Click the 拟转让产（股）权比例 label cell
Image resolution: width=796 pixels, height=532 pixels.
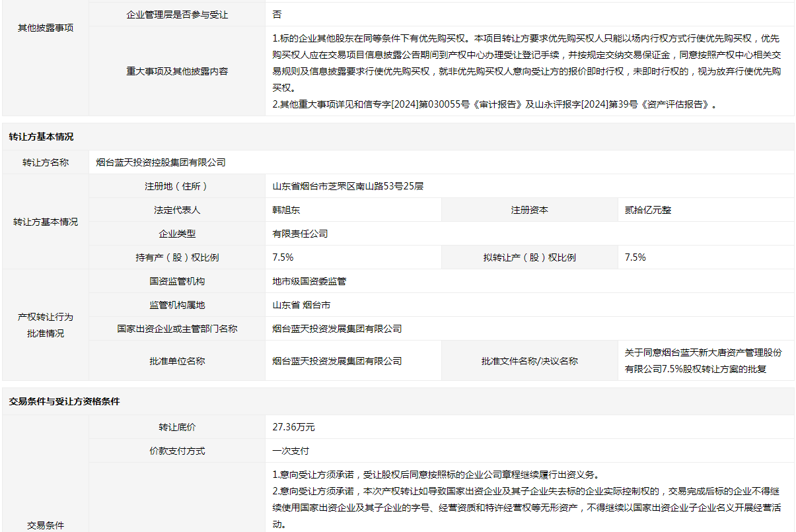(529, 257)
